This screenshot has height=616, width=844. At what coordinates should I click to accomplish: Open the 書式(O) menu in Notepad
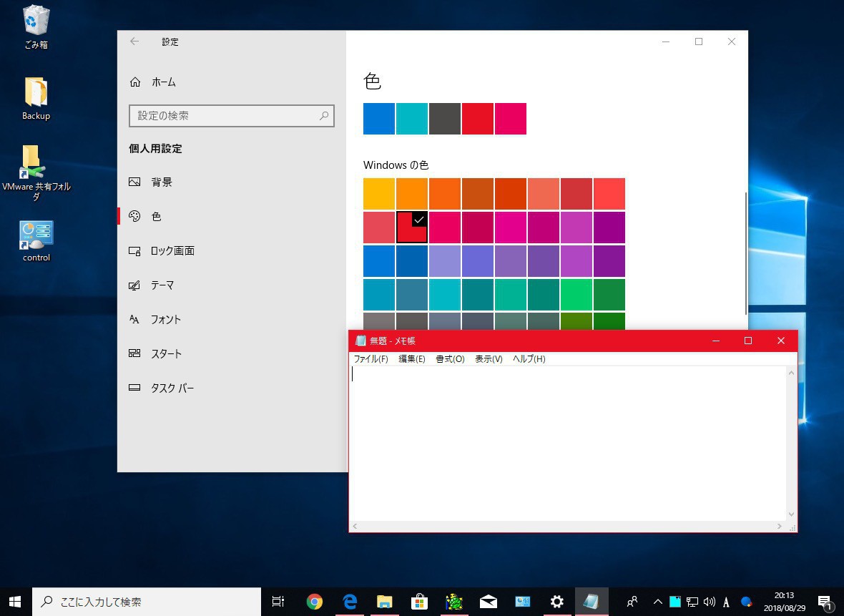(450, 359)
